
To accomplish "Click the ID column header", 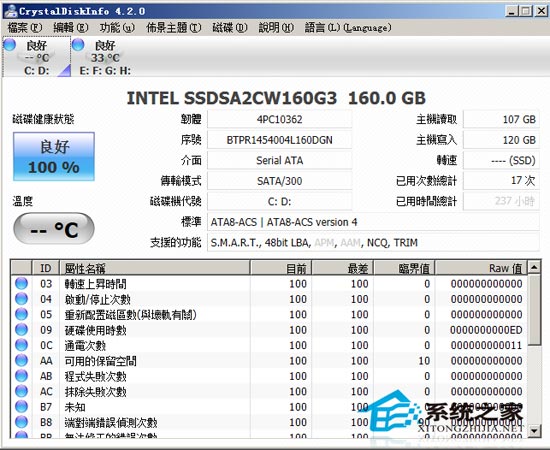I will 46,268.
